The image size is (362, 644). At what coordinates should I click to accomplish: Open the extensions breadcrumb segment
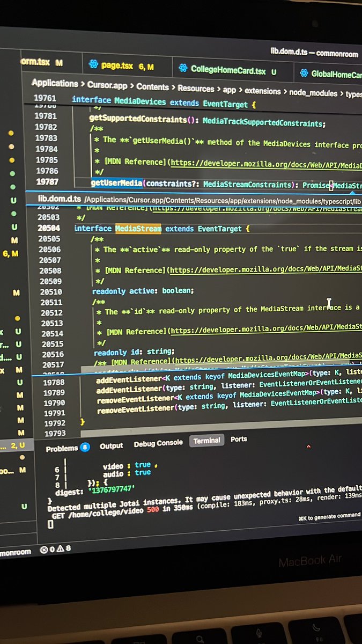[262, 91]
